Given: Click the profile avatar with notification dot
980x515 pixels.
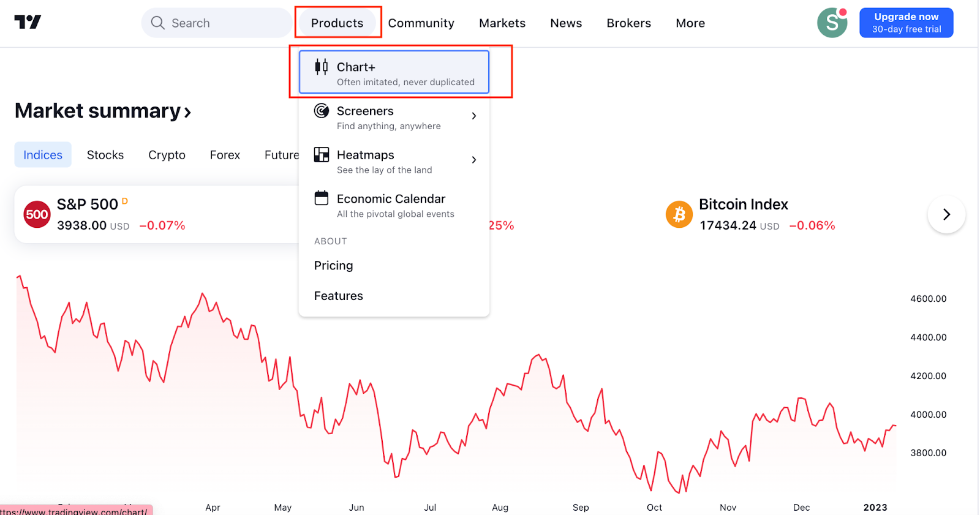Looking at the screenshot, I should [x=831, y=22].
